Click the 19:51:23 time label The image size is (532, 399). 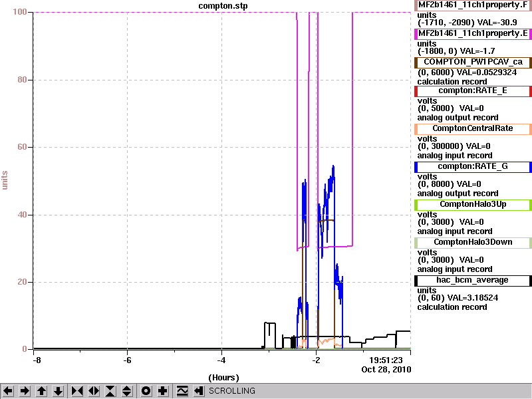tap(386, 360)
